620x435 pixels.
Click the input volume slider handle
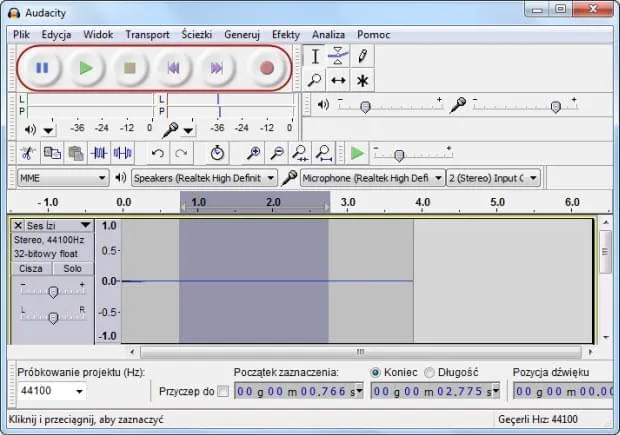556,107
